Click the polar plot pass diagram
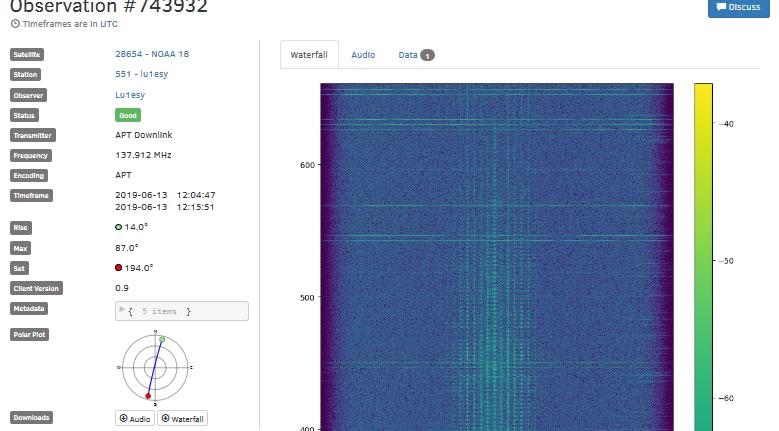The width and height of the screenshot is (779, 431). [154, 366]
